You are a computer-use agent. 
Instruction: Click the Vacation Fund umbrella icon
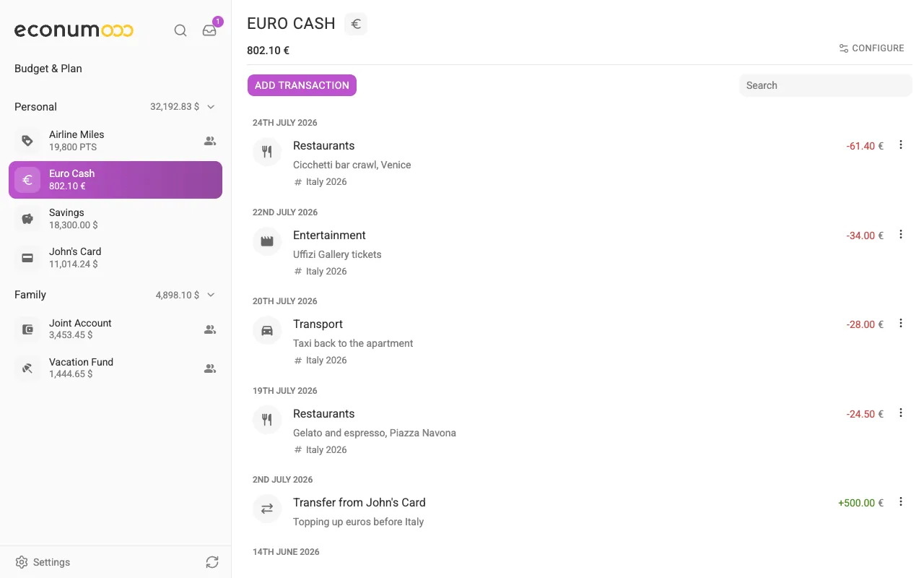point(27,368)
